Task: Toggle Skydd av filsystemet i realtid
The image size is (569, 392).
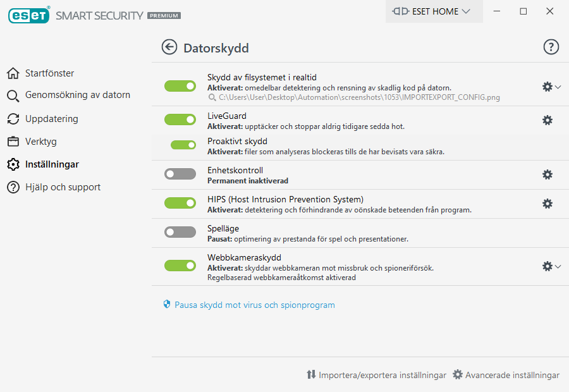Action: 180,86
